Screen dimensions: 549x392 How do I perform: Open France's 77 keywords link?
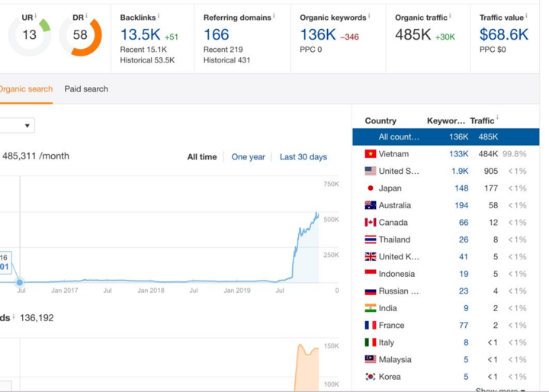pyautogui.click(x=464, y=326)
